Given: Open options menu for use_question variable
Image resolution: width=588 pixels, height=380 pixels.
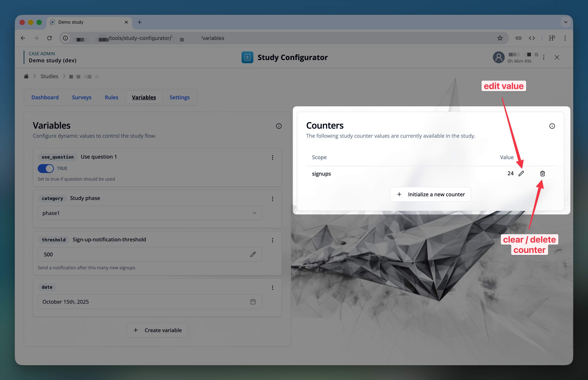Looking at the screenshot, I should 272,157.
